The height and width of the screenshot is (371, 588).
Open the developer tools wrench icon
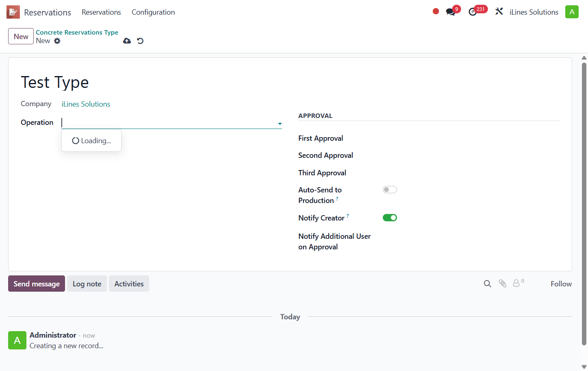[x=499, y=12]
